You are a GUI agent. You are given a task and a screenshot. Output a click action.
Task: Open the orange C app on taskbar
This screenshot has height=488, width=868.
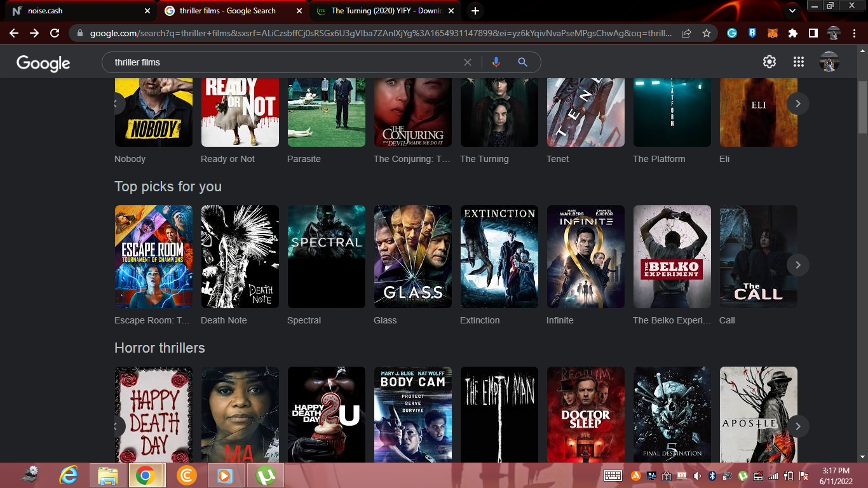click(186, 475)
